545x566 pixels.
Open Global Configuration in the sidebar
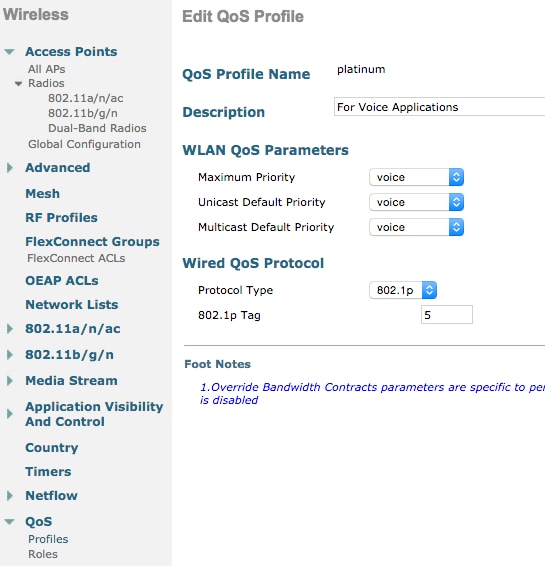[84, 144]
